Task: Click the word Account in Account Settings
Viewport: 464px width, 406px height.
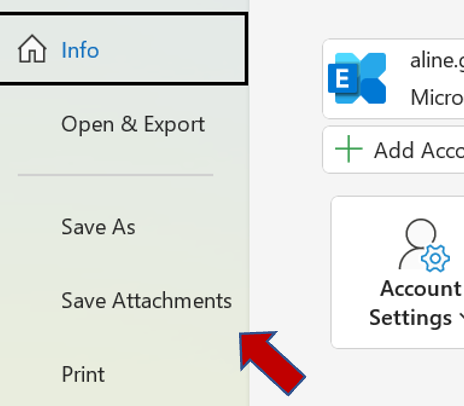Action: pos(421,288)
